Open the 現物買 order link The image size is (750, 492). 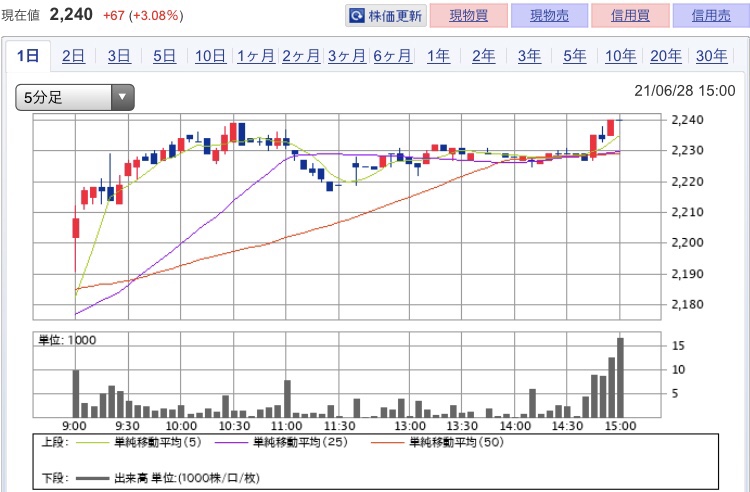click(468, 16)
